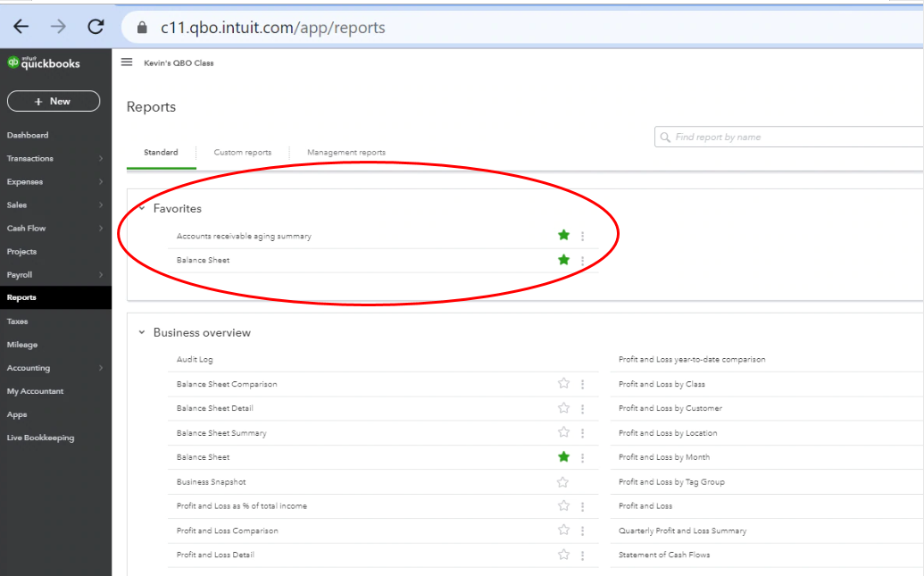The height and width of the screenshot is (576, 924).
Task: Open more options for Accounts receivable aging summary
Action: click(x=582, y=236)
